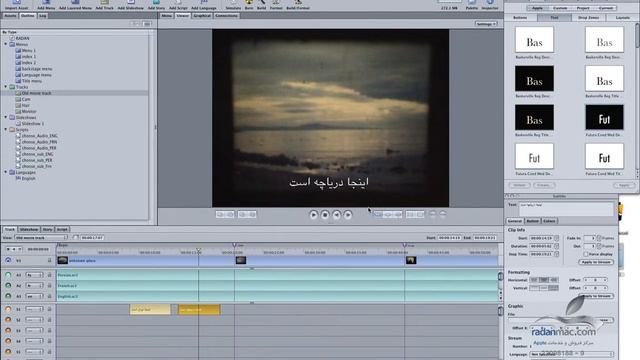
Task: Stop playback in the viewer
Action: point(325,214)
